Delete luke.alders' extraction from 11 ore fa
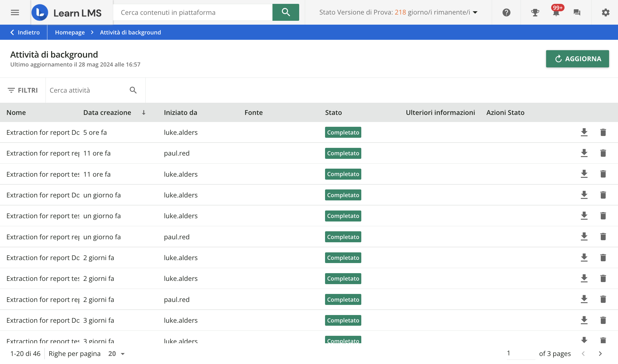This screenshot has height=364, width=618. pyautogui.click(x=603, y=174)
